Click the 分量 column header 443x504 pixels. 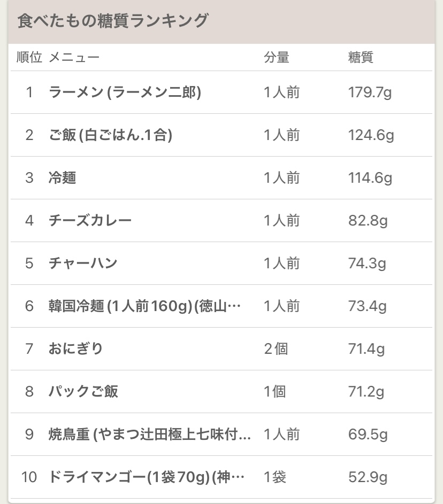(x=276, y=58)
